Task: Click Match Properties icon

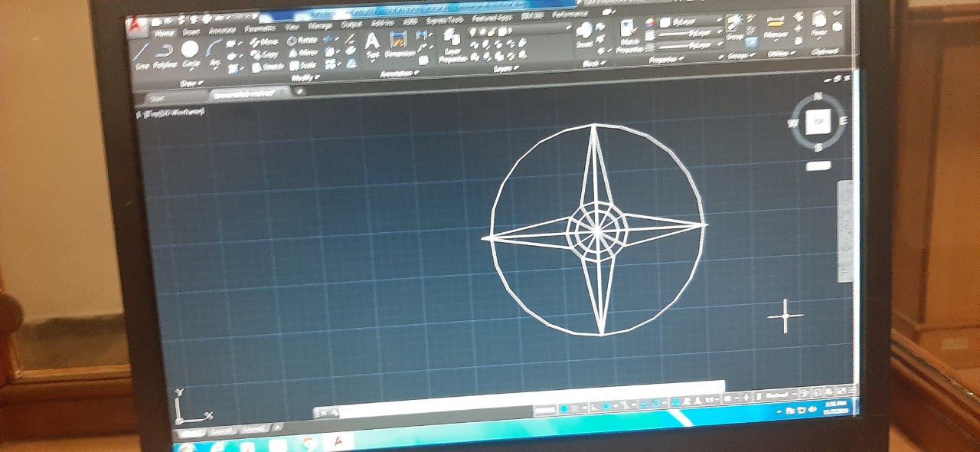Action: [629, 37]
